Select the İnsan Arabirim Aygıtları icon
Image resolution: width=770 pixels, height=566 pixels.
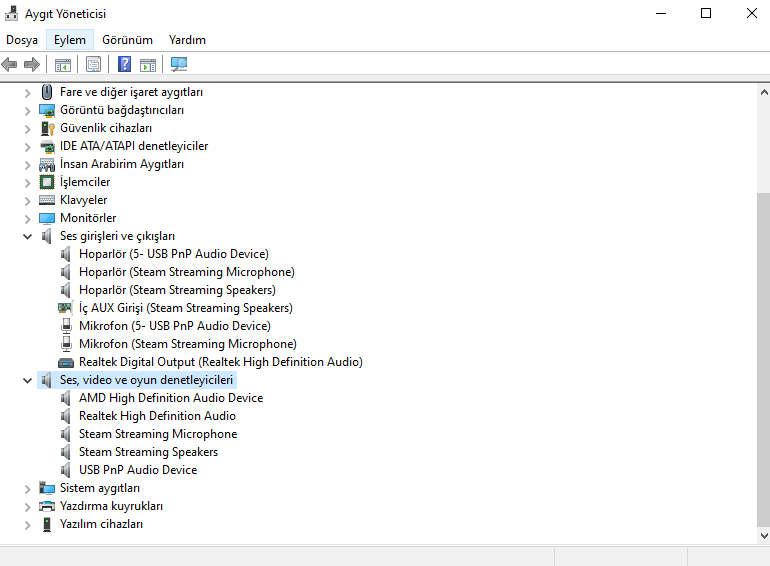coord(47,164)
